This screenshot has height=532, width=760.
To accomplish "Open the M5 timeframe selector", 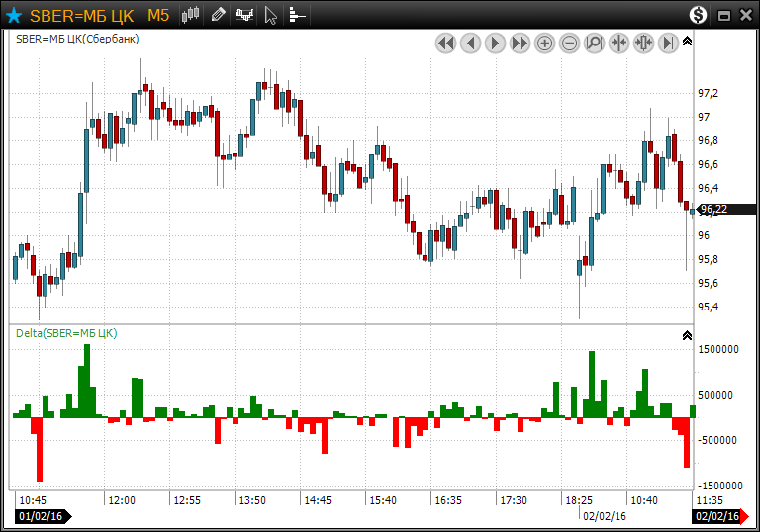I will pos(157,15).
